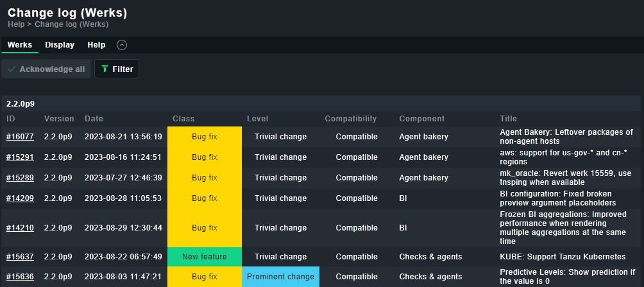Click the green filter funnel icon

pos(105,69)
